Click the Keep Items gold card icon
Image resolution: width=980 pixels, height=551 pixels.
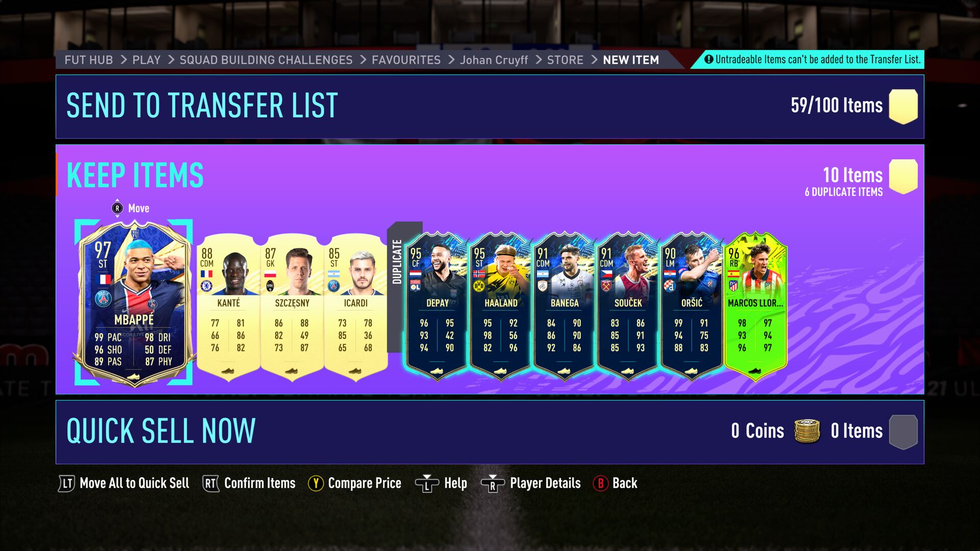[x=903, y=177]
